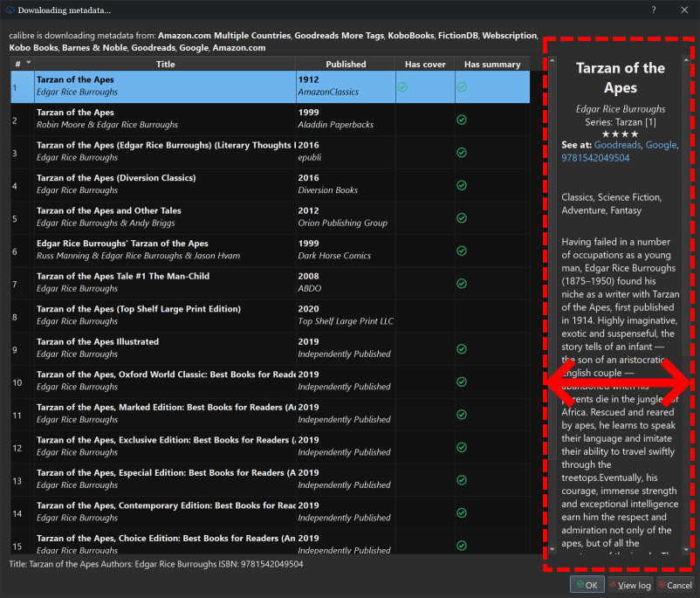The width and height of the screenshot is (700, 598).
Task: Click the details pane scroll up arrow
Action: click(687, 59)
